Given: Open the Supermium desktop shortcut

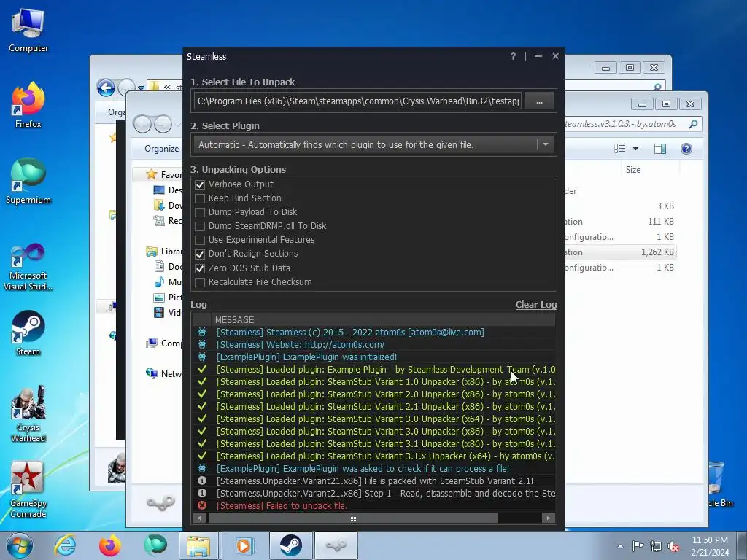Looking at the screenshot, I should pos(28,181).
